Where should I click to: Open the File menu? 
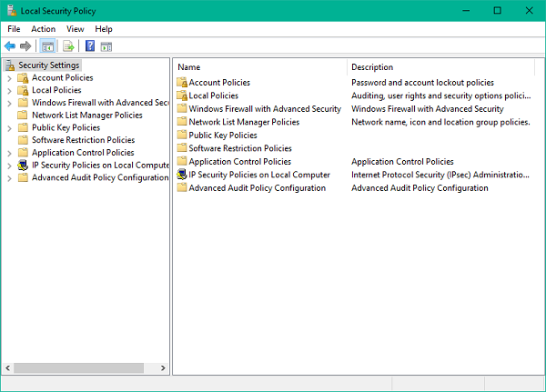pyautogui.click(x=14, y=29)
